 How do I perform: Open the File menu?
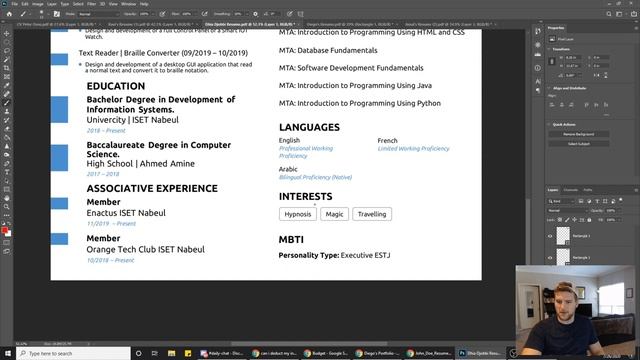coord(15,4)
